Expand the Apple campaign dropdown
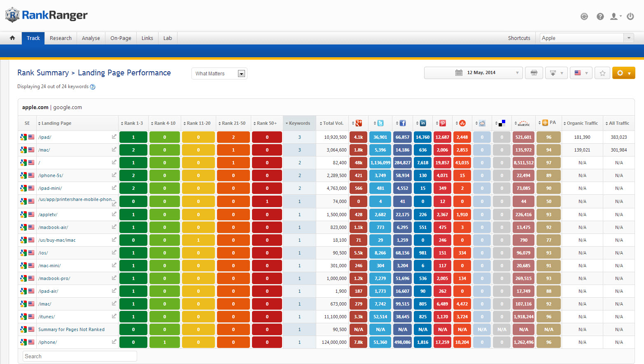The height and width of the screenshot is (364, 644). (x=629, y=38)
